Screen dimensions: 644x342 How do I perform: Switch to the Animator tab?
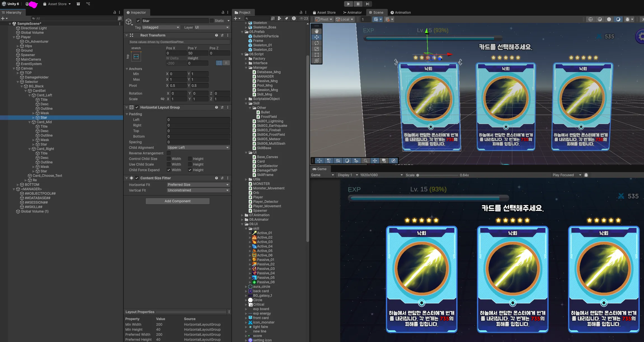pyautogui.click(x=352, y=12)
